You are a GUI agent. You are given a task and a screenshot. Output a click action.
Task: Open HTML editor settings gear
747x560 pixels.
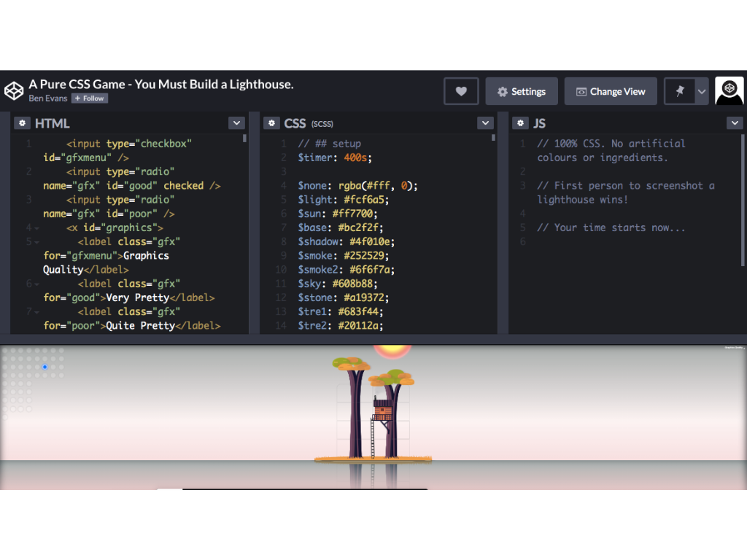[x=23, y=123]
